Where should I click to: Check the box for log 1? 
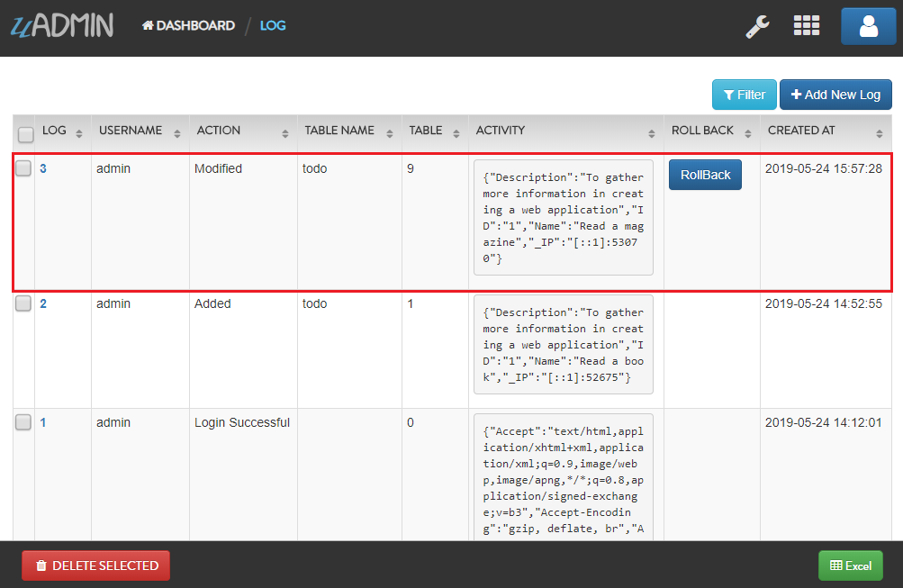coord(23,422)
